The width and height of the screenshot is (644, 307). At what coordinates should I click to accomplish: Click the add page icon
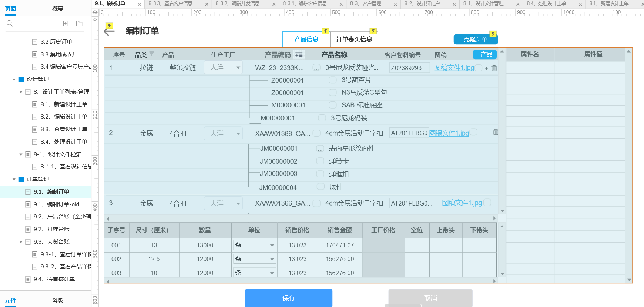coord(66,23)
